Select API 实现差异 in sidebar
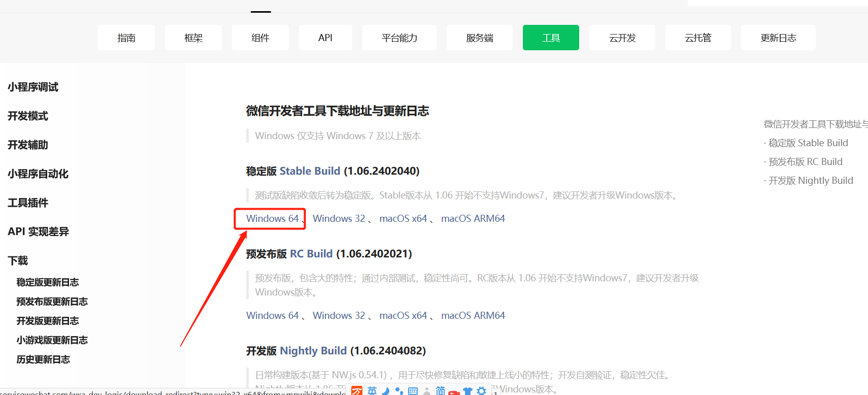The width and height of the screenshot is (868, 395). pyautogui.click(x=39, y=232)
